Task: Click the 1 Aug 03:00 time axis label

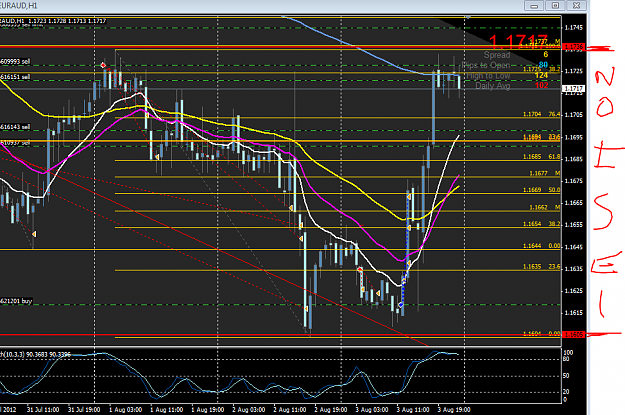Action: (125, 410)
